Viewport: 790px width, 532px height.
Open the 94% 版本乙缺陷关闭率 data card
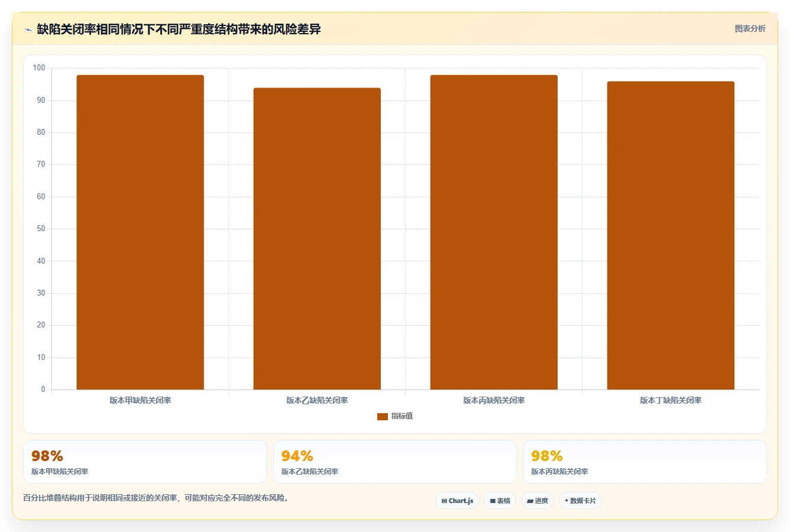click(395, 462)
